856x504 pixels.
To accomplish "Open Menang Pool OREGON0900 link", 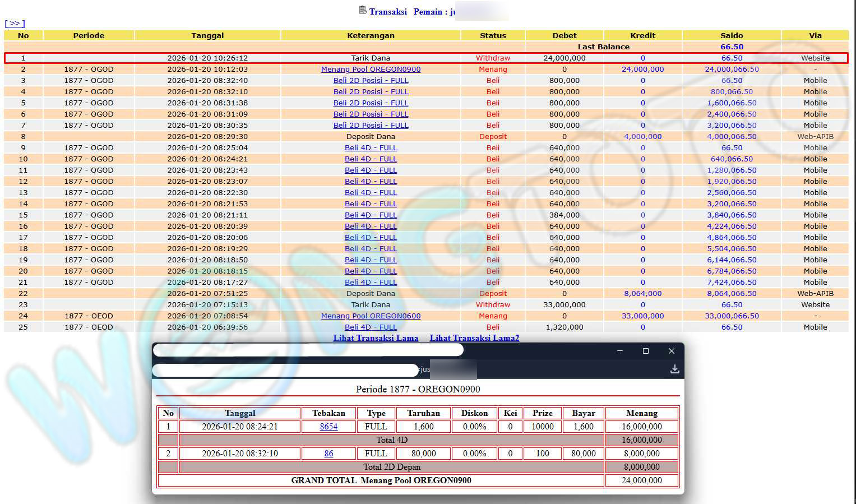I will 371,70.
